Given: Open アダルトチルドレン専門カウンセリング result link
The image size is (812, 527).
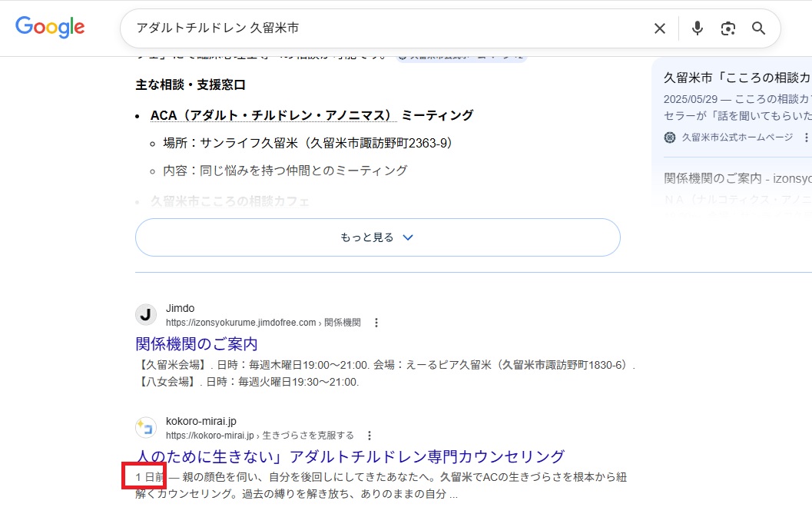Looking at the screenshot, I should coord(350,456).
